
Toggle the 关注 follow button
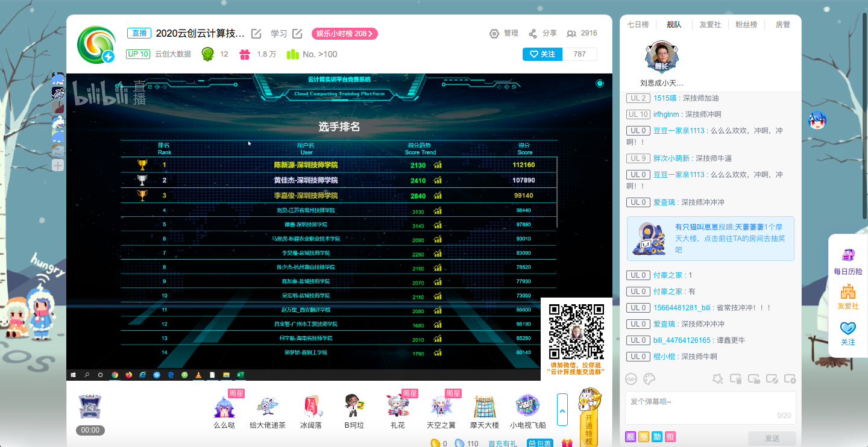[542, 54]
